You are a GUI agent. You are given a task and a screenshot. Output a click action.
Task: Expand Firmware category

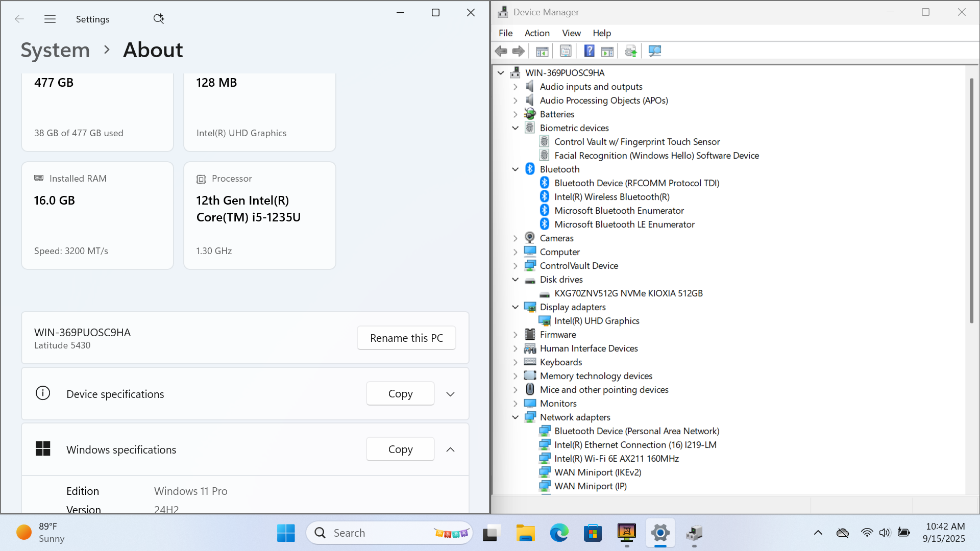(515, 335)
